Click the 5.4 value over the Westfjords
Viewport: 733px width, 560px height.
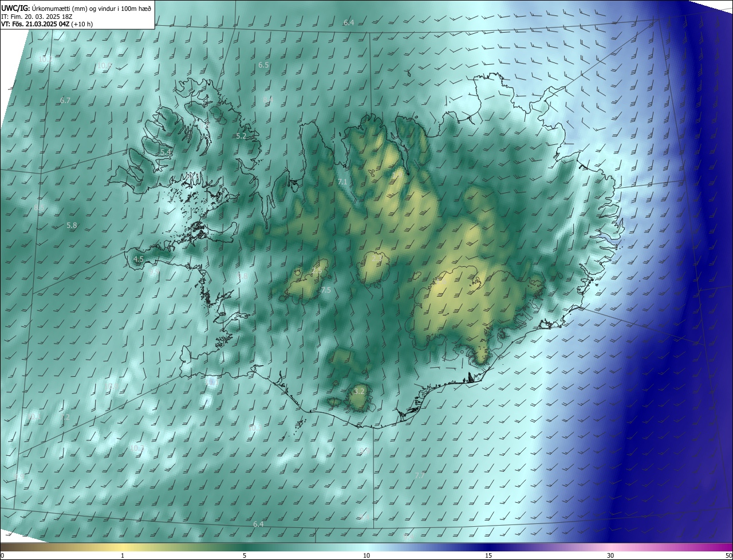pos(165,152)
